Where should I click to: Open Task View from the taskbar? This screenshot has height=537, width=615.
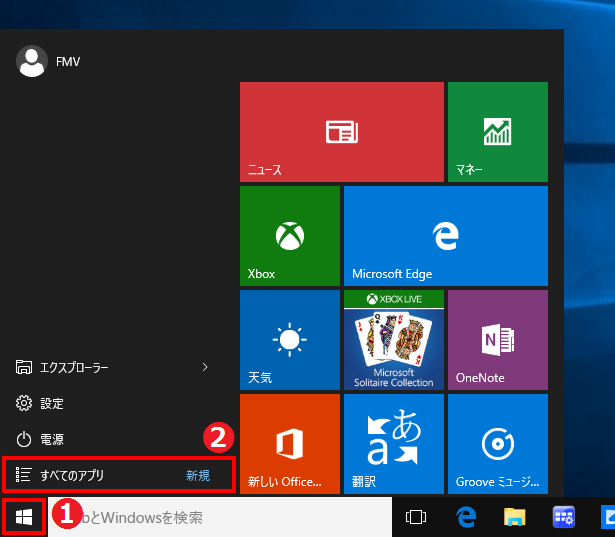[x=416, y=517]
